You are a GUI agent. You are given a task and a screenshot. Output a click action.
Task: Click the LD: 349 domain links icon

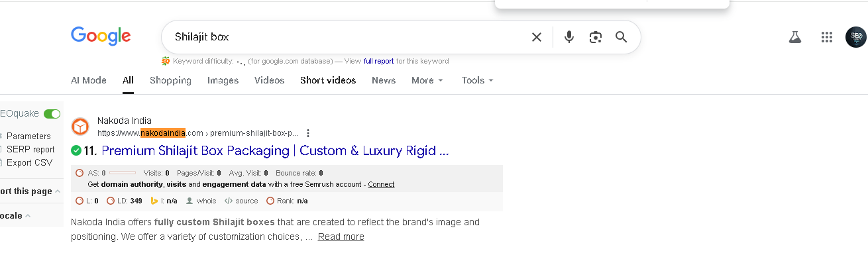point(111,201)
